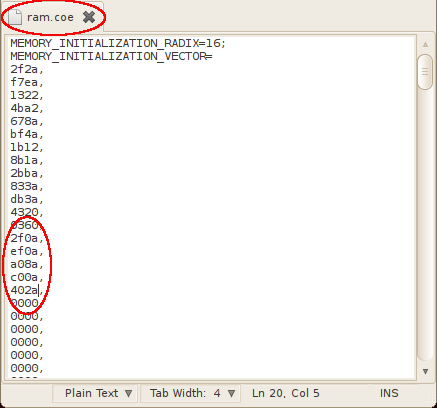
Task: Click the value 402a,
Action: click(27, 290)
